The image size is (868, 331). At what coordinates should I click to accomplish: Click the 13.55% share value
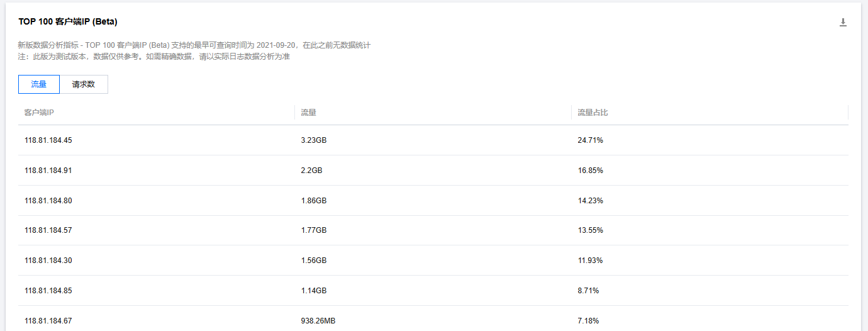pos(590,230)
